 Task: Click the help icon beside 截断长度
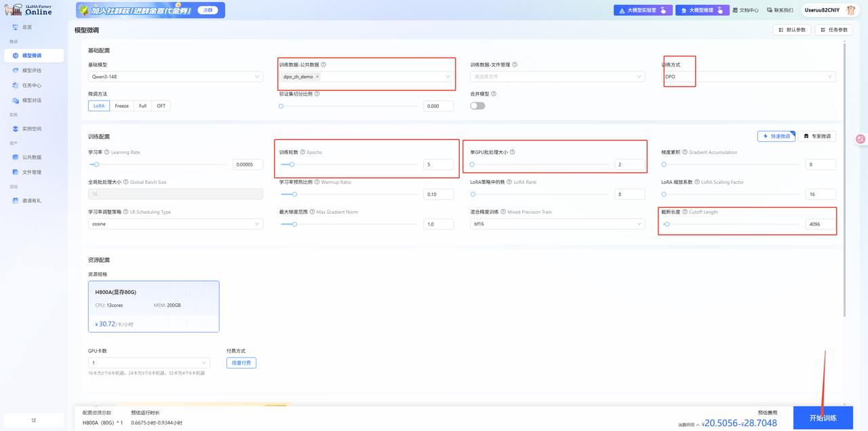click(685, 212)
